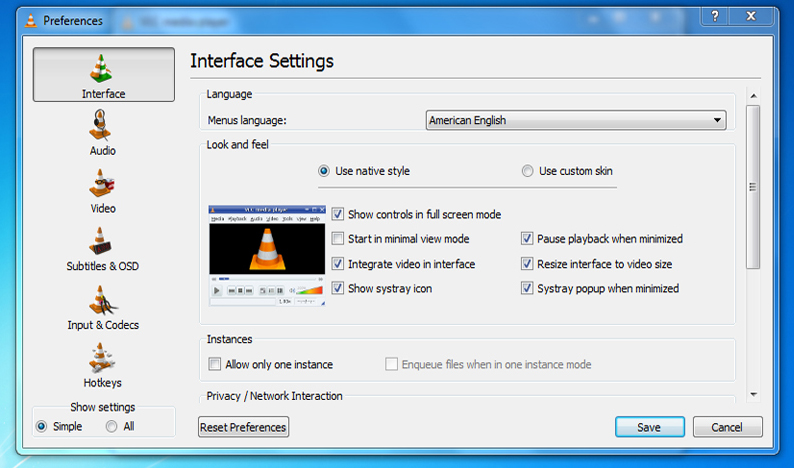Open Subtitles & OSD settings icon
Screen dimensions: 794x468
coord(103,242)
